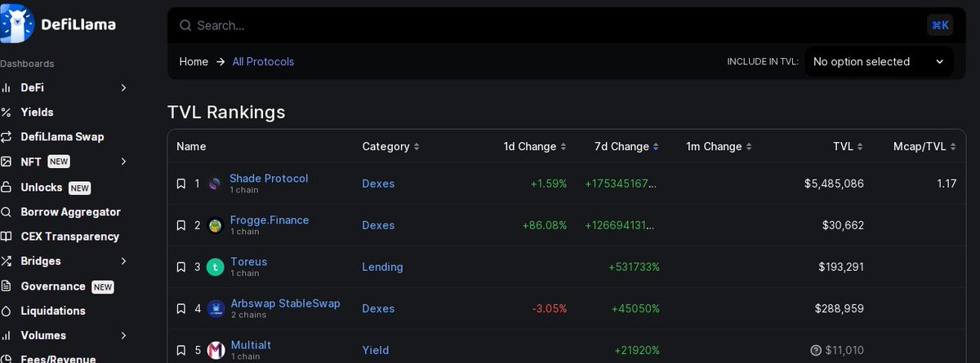Click the Frogge.Finance logo icon
This screenshot has height=363, width=980.
point(215,226)
